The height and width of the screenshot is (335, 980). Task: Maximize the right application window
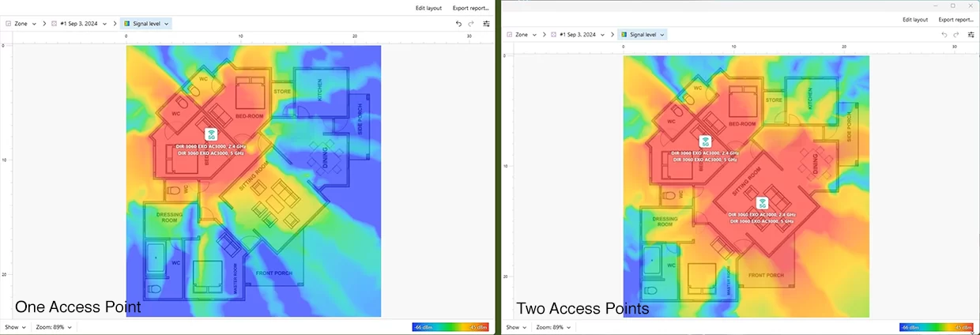point(952,6)
